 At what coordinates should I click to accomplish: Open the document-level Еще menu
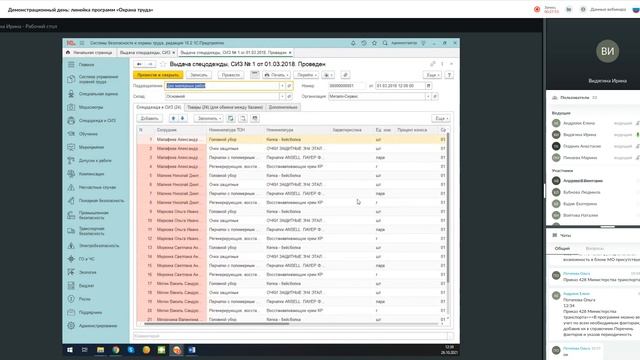(432, 75)
